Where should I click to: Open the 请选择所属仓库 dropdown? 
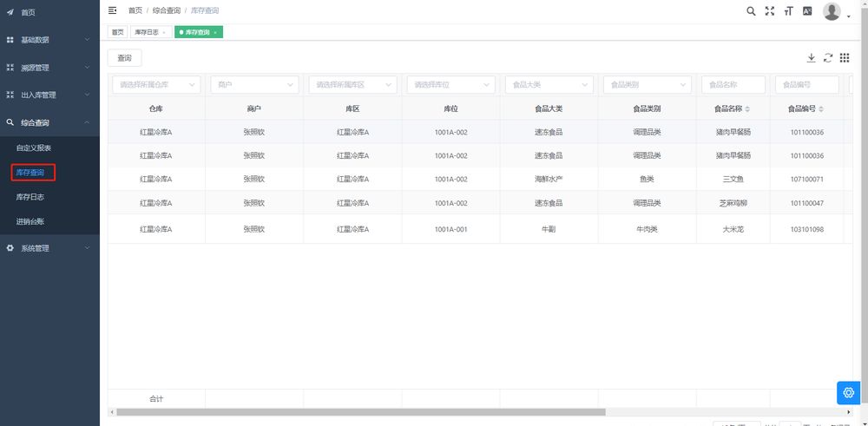[x=155, y=85]
